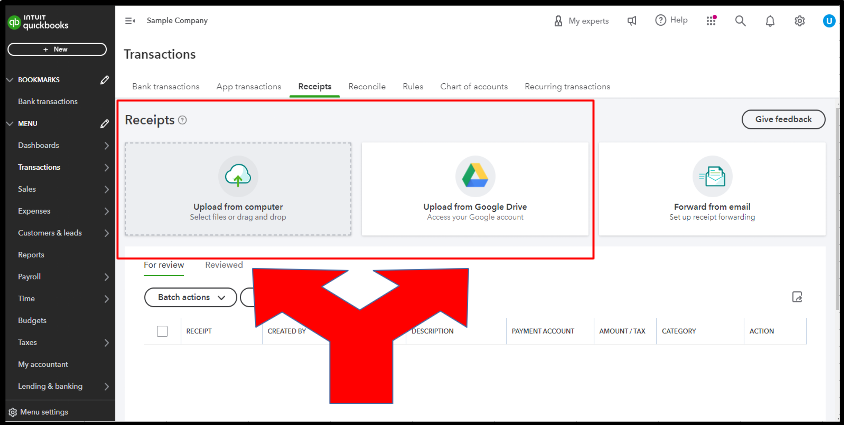Open Help
Screen dimensions: 844x425
[x=671, y=20]
